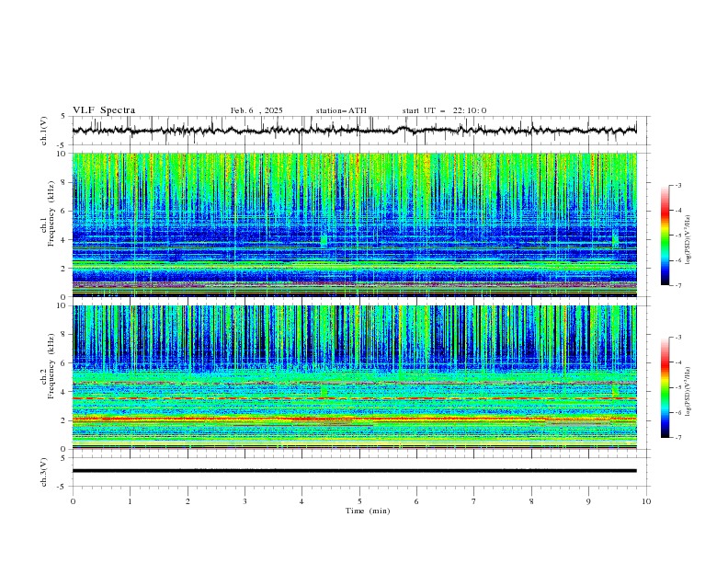
Task: Click the "ch.1(V)" waveform axis label
Action: point(44,131)
